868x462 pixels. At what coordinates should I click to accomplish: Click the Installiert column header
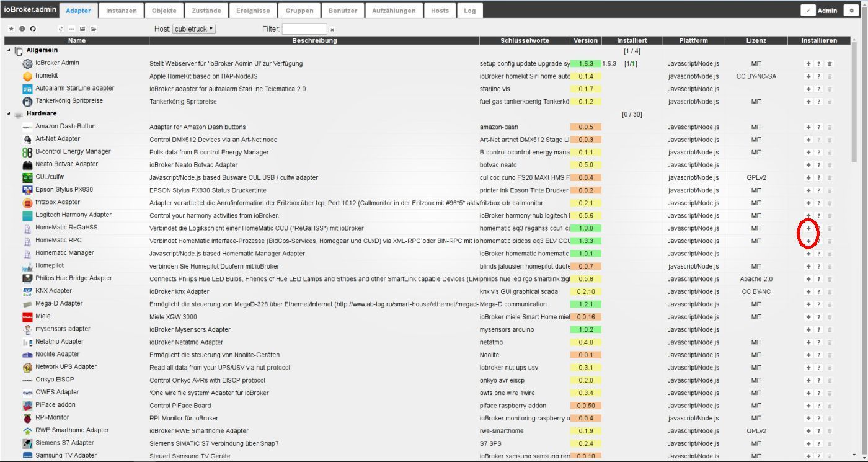pos(632,40)
